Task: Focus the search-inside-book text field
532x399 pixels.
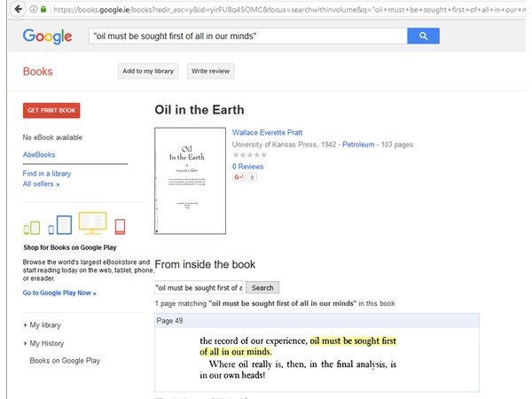Action: tap(198, 287)
